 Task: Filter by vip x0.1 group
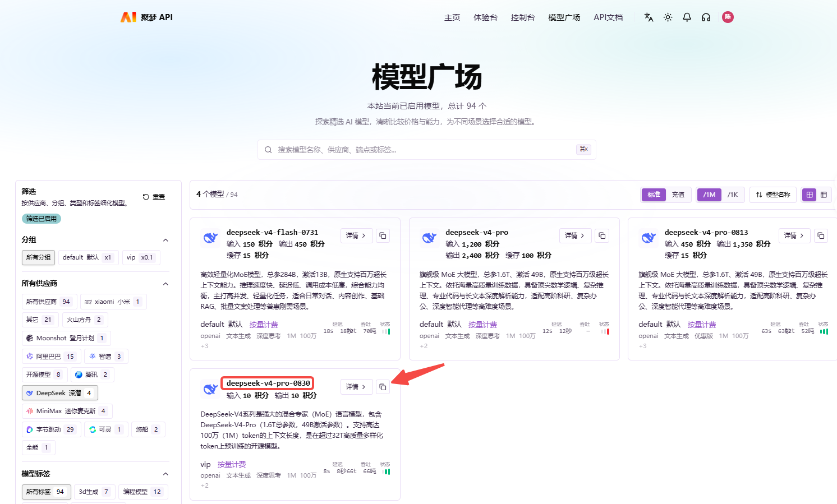point(141,257)
